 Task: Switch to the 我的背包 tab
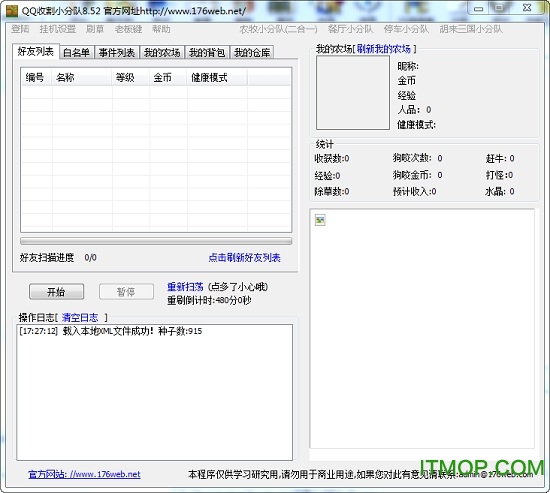[207, 53]
